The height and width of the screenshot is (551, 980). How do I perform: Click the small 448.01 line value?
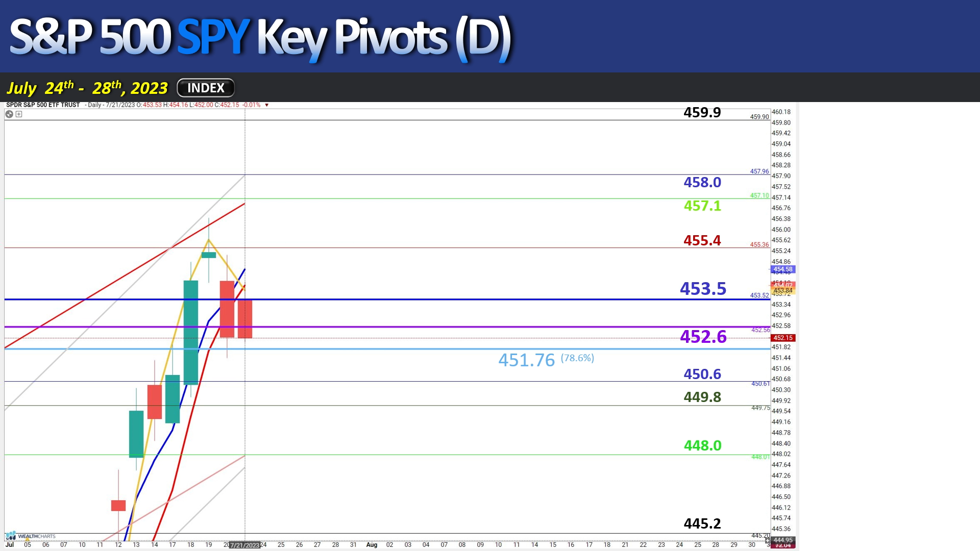coord(761,457)
